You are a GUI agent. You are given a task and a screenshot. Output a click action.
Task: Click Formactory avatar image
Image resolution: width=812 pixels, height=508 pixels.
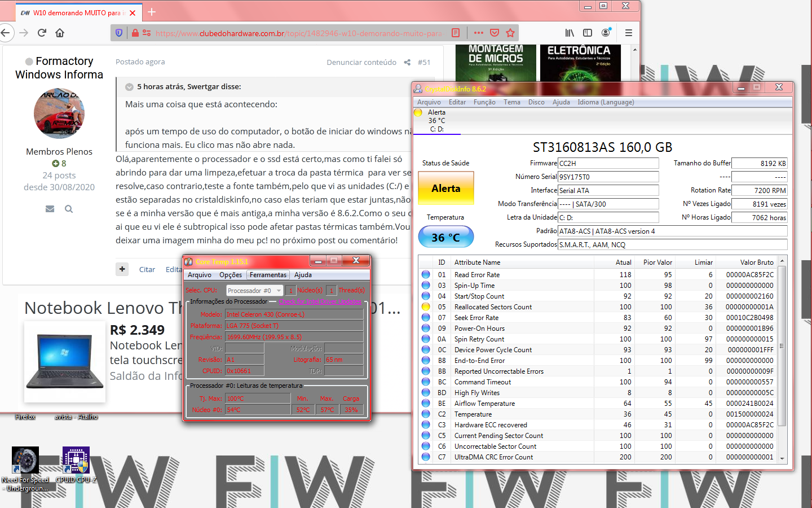coord(59,113)
